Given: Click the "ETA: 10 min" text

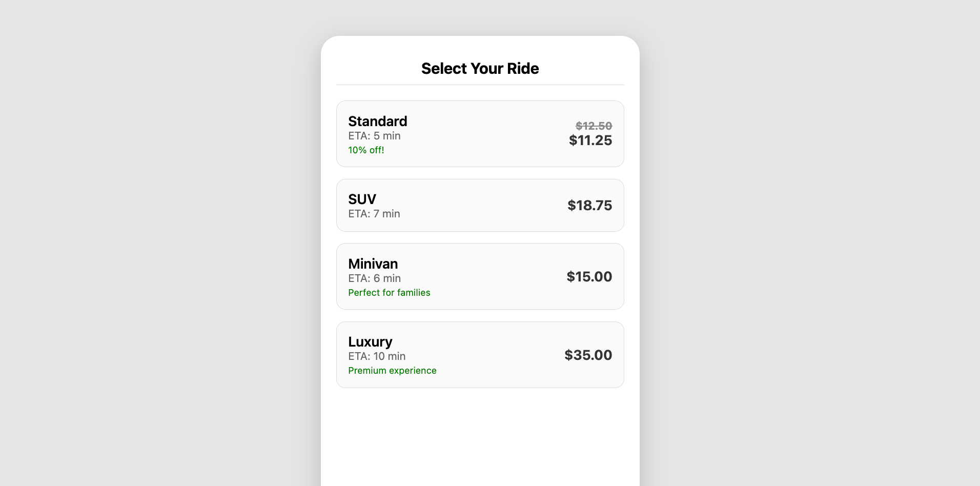Looking at the screenshot, I should coord(377,356).
